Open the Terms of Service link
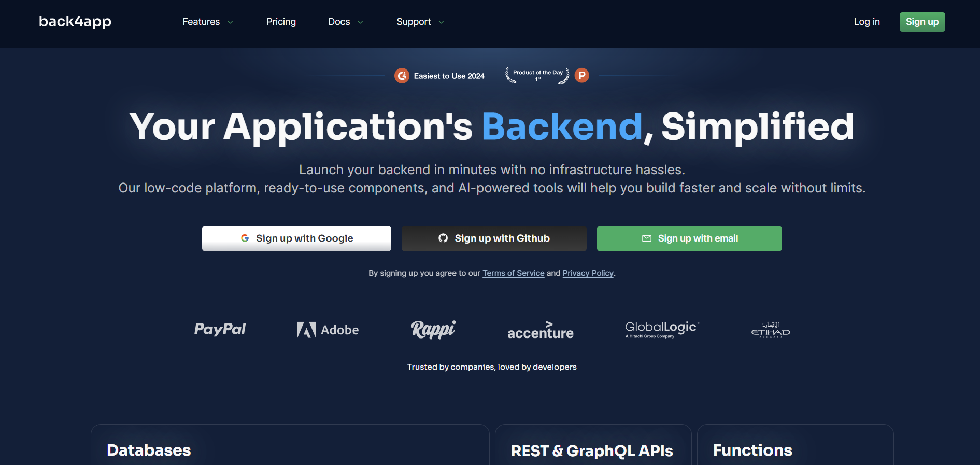980x465 pixels. coord(513,273)
